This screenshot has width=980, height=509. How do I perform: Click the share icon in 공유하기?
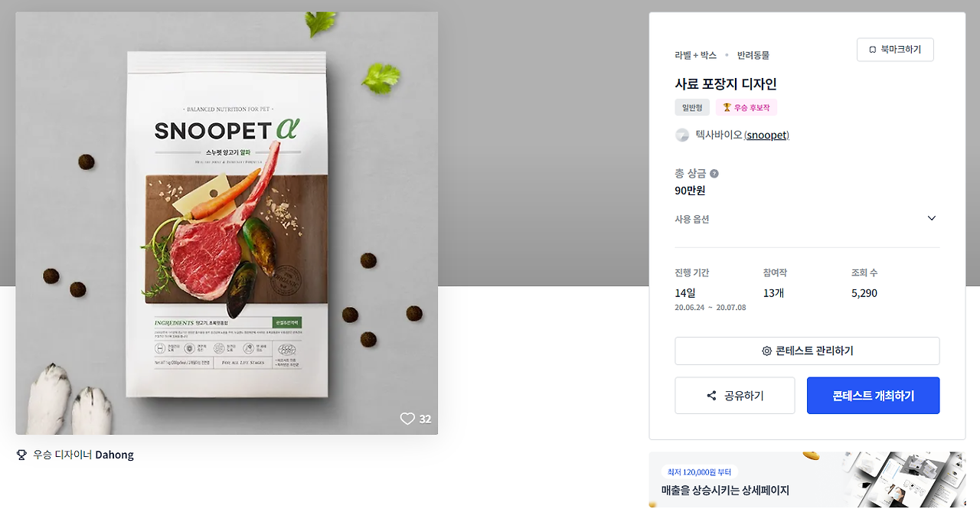tap(711, 396)
